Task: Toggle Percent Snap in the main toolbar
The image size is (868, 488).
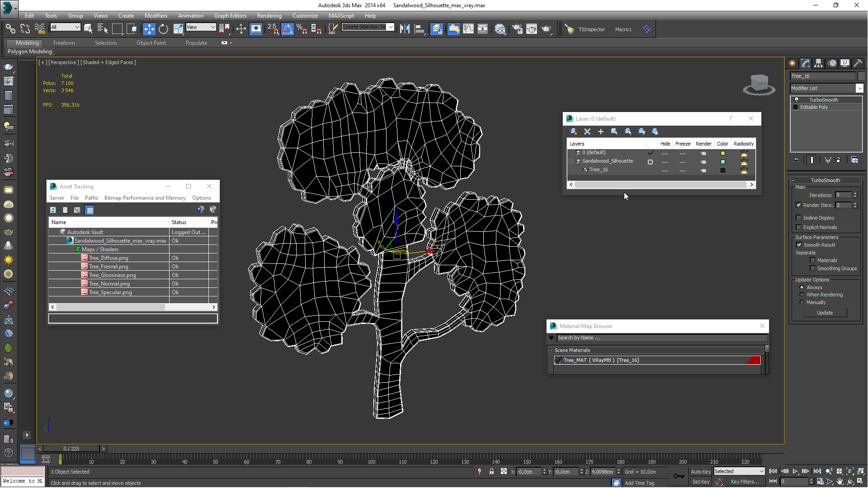Action: (x=302, y=29)
